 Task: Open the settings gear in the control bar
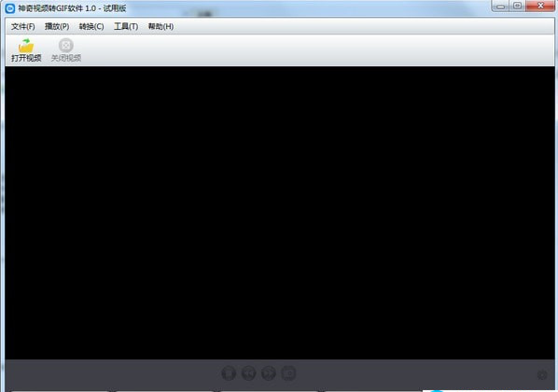542,374
